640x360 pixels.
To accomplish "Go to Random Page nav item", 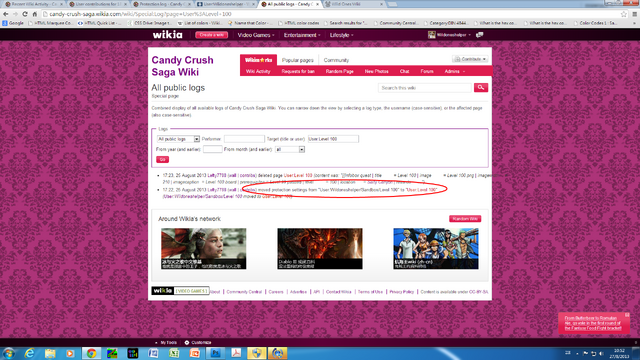I will [x=340, y=71].
